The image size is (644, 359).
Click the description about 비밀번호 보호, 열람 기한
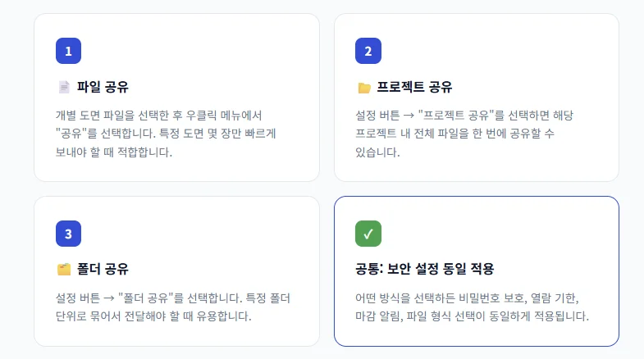tap(472, 307)
